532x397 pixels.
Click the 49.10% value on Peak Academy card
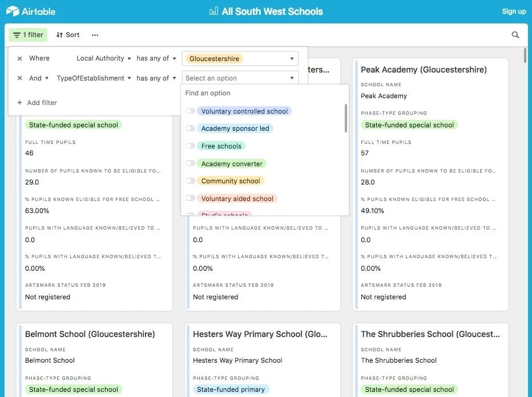pos(372,211)
